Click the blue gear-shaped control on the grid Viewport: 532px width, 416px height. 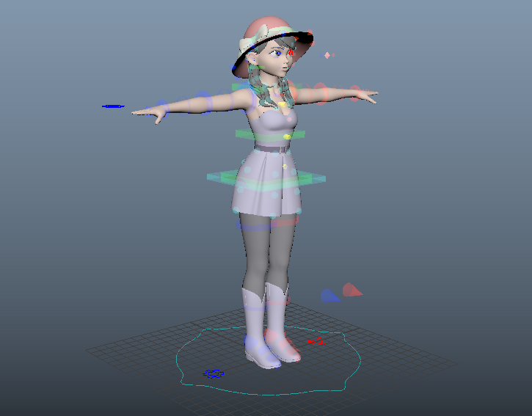[214, 373]
